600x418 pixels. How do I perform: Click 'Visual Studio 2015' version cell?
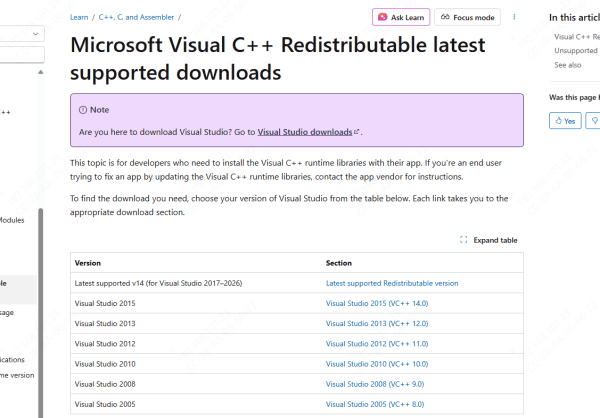pyautogui.click(x=105, y=304)
